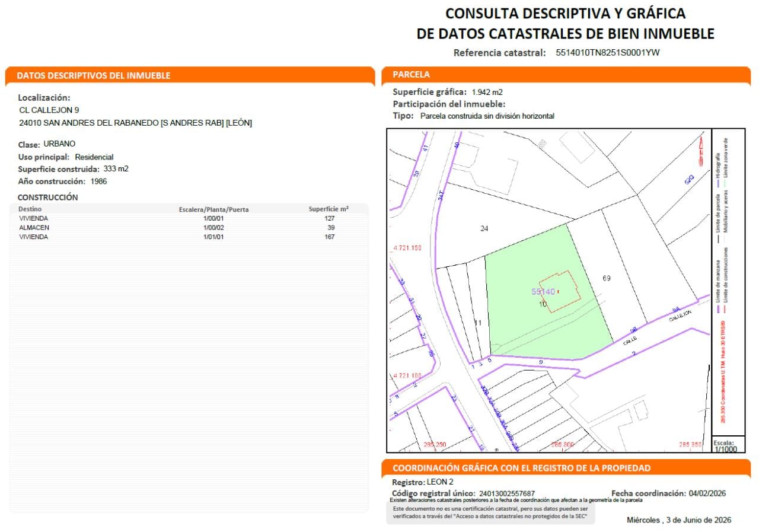Click the 4.721.150 coordinate label
Viewport: 759px width, 532px height.
click(407, 248)
